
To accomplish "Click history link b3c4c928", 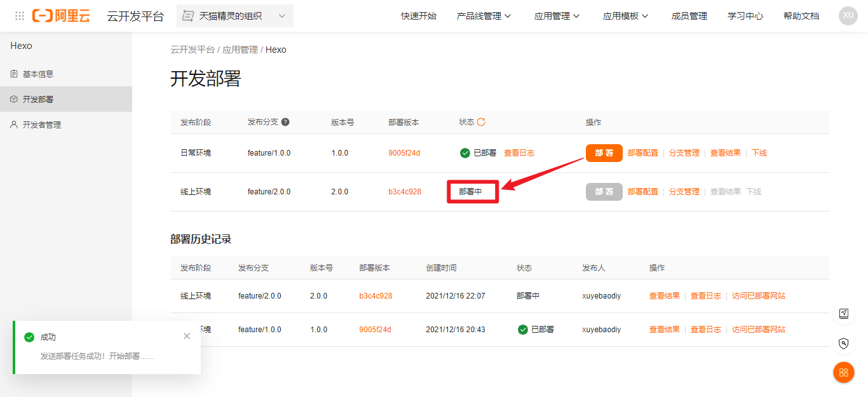I will click(376, 296).
